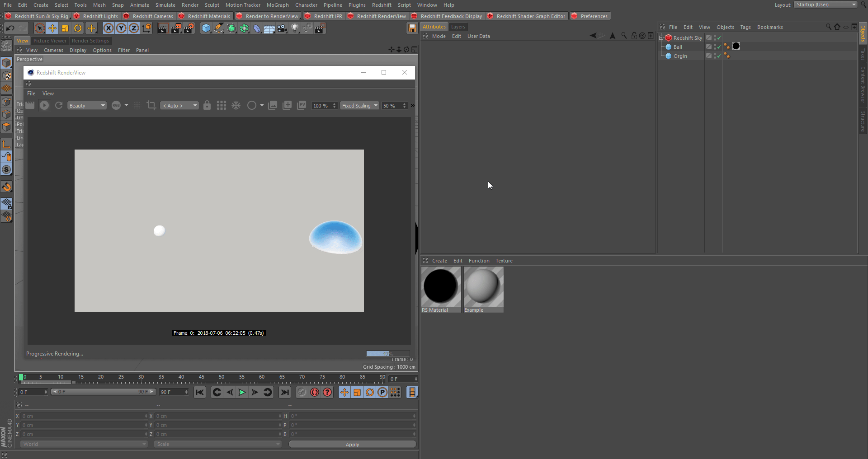Select the black RS Material thumbnail
This screenshot has height=459, width=868.
440,286
